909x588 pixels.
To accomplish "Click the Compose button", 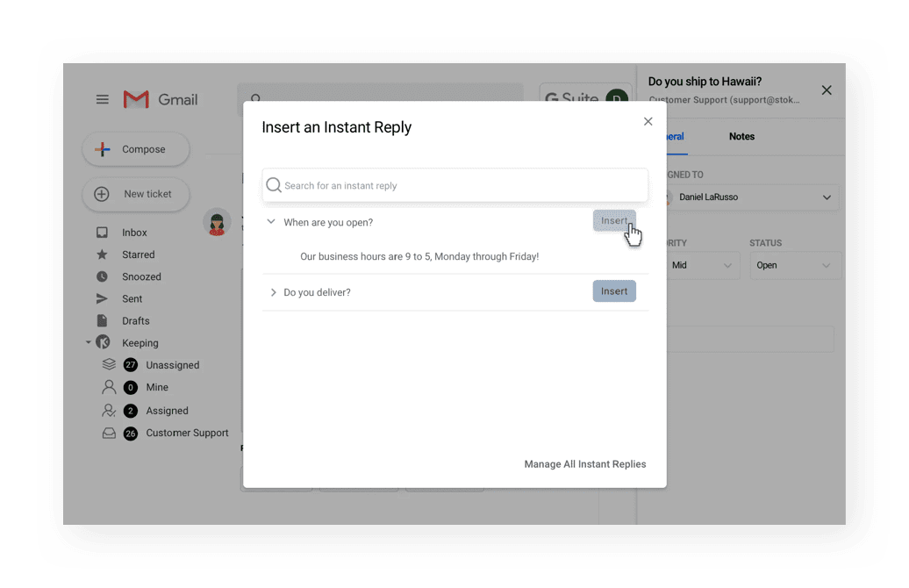I will (136, 149).
